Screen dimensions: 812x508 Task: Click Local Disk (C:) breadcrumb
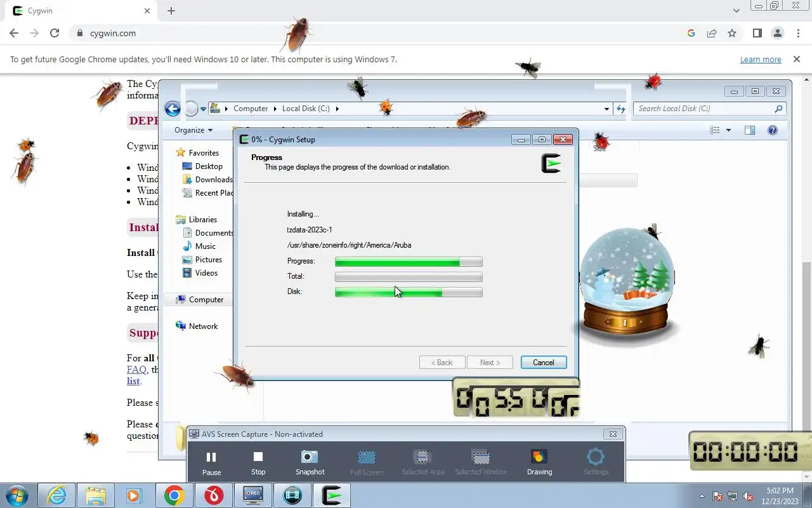(x=306, y=109)
